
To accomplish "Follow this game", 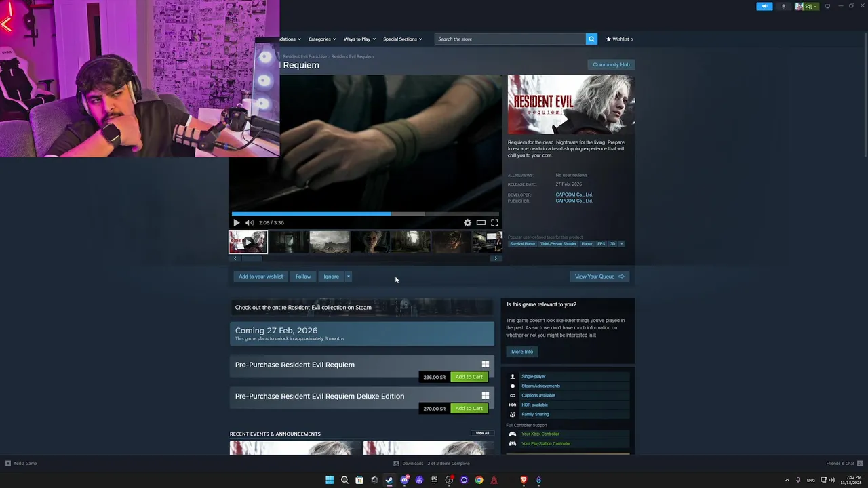I will click(303, 277).
